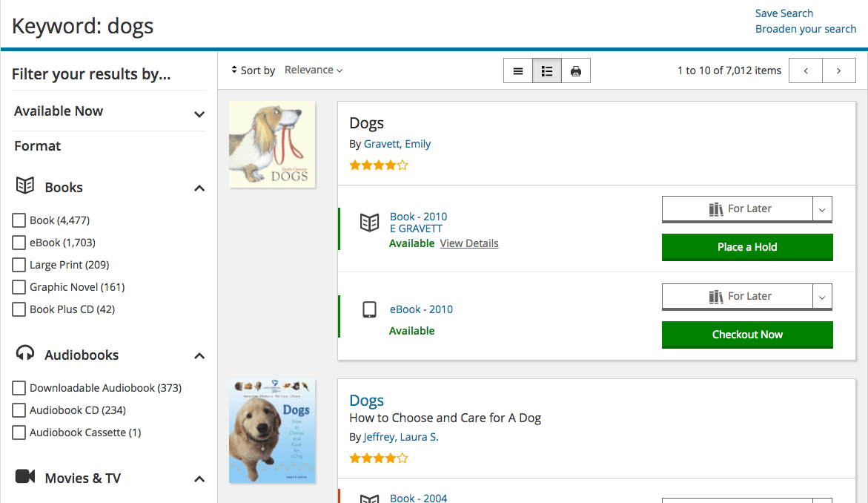Tick the Graphic Novel (161) checkbox
This screenshot has height=503, width=868.
coord(19,287)
